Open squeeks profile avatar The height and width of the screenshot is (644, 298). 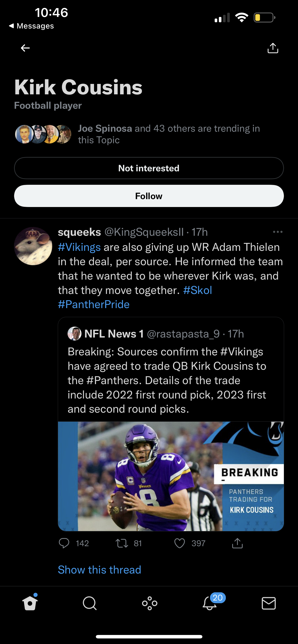click(33, 246)
